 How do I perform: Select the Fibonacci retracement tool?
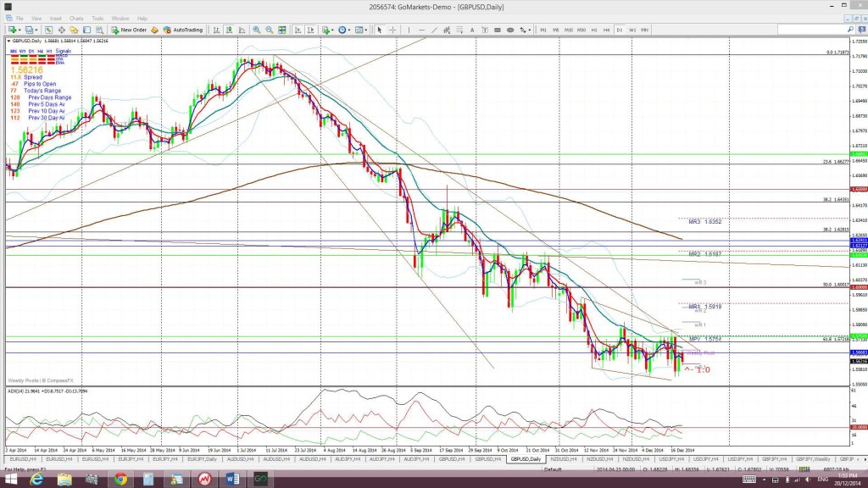click(459, 30)
